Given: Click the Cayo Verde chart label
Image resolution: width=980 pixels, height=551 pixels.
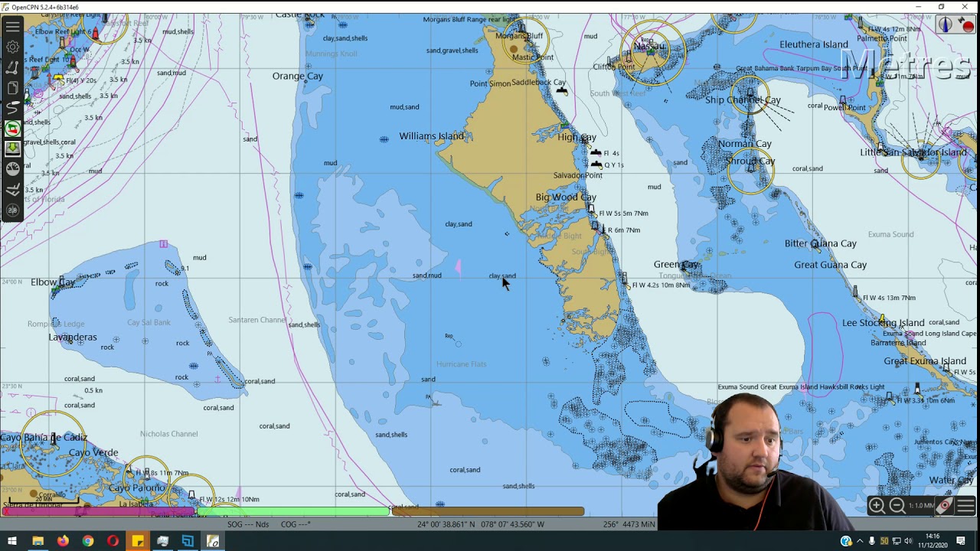Looking at the screenshot, I should 93,452.
